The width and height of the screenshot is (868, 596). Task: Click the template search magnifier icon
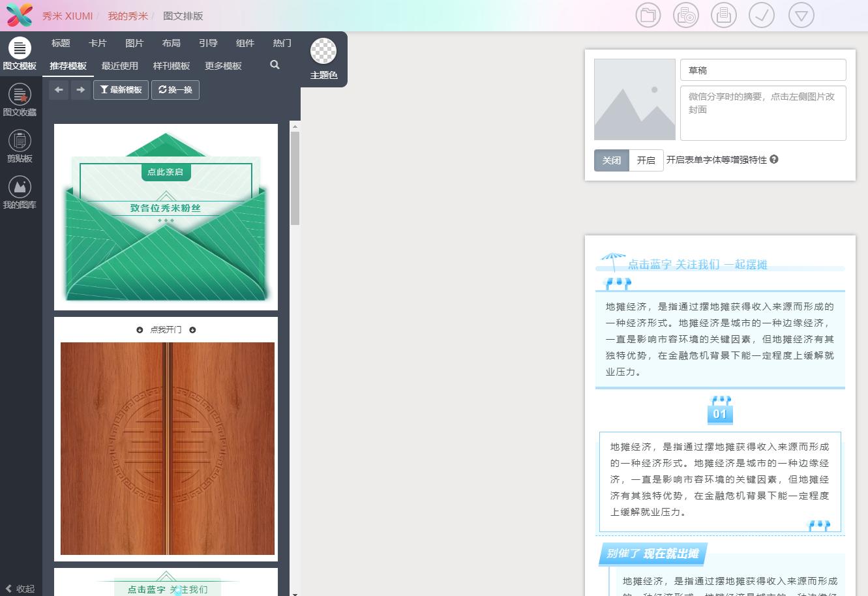coord(275,65)
